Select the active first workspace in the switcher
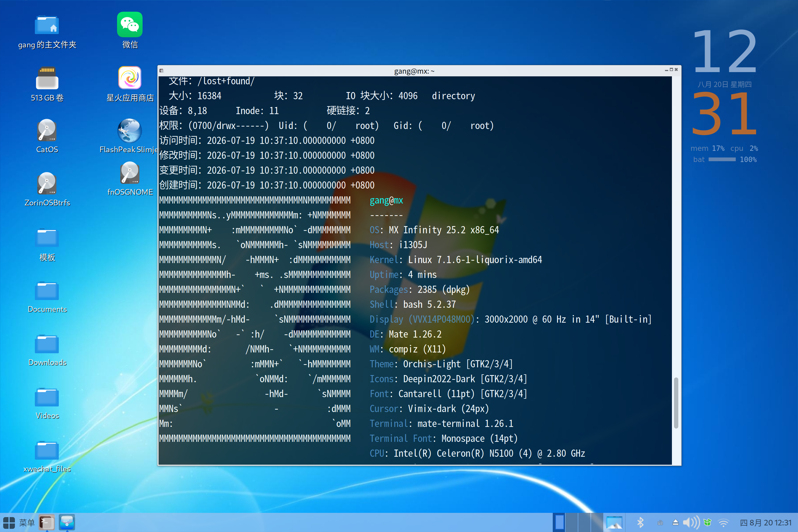The image size is (798, 532). (559, 522)
